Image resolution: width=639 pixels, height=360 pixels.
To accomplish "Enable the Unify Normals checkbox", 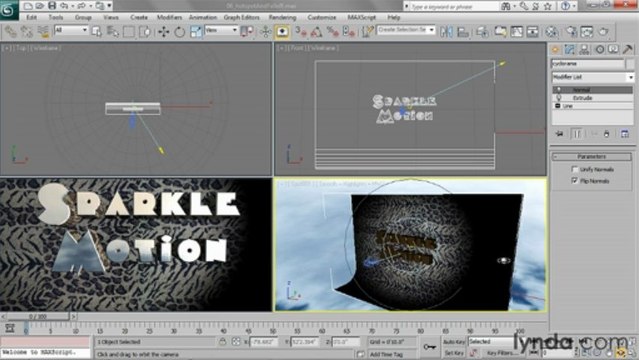I will 575,169.
